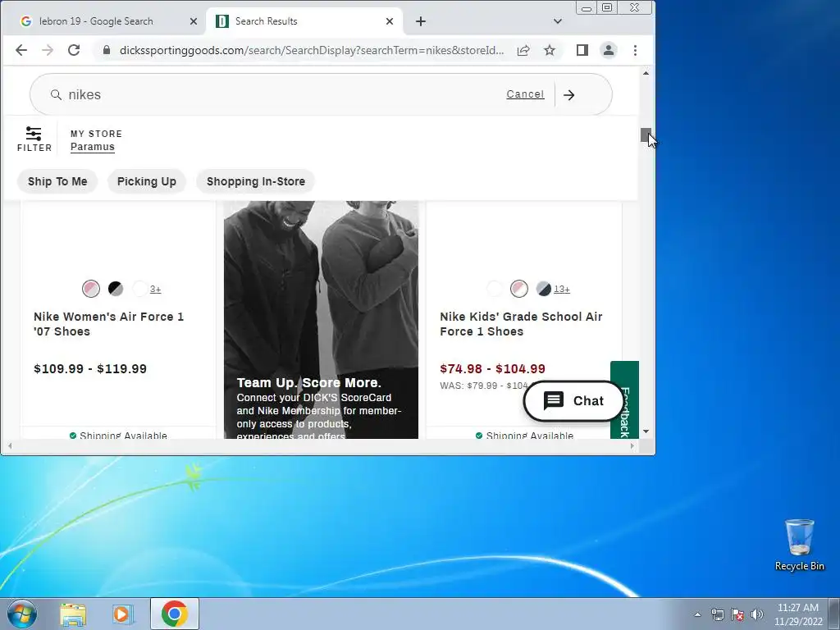Viewport: 840px width, 630px height.
Task: Submit search with arrow button
Action: point(569,95)
